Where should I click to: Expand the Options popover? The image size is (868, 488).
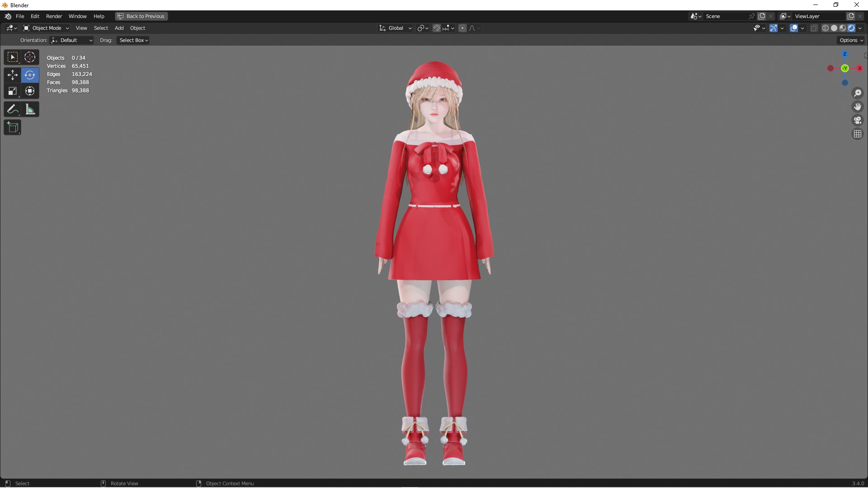click(851, 40)
